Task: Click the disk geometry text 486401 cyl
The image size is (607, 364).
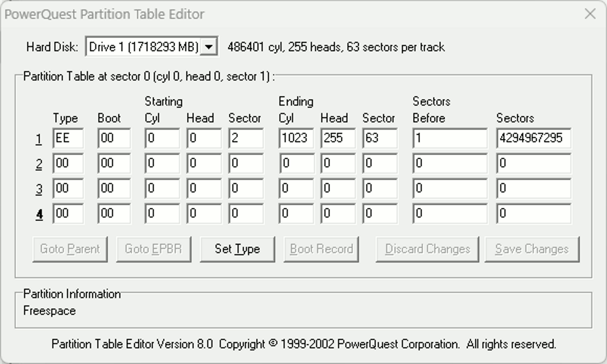Action: [254, 47]
